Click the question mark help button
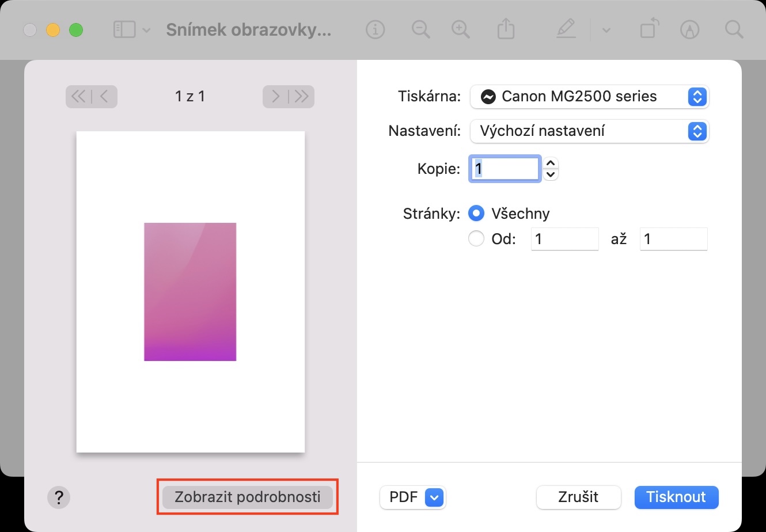The height and width of the screenshot is (532, 766). coord(59,497)
